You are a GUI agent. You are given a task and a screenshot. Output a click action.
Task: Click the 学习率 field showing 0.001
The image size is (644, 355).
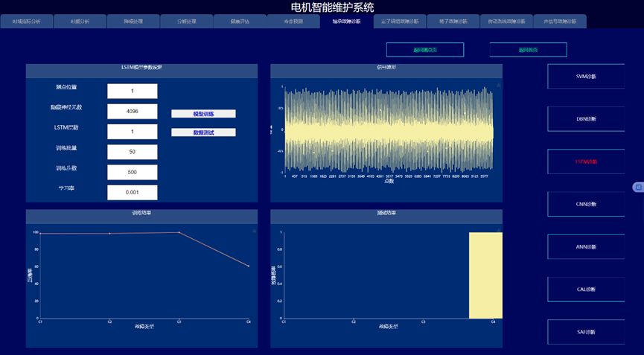pyautogui.click(x=132, y=193)
